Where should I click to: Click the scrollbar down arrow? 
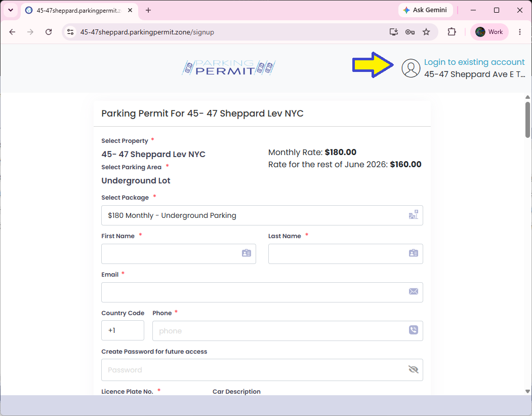(527, 392)
